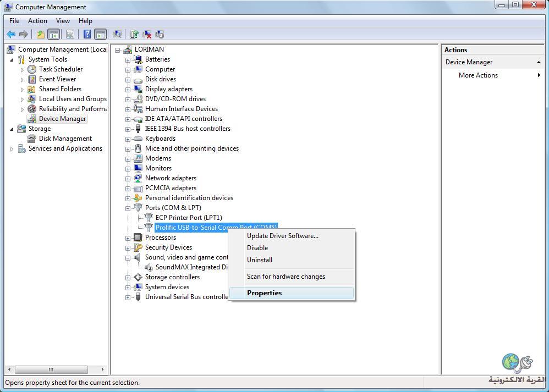
Task: Click the Batteries category icon
Action: [x=138, y=59]
